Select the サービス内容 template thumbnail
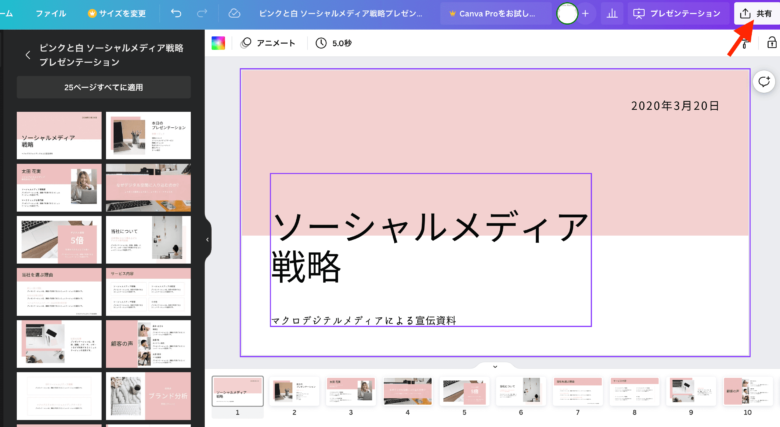The height and width of the screenshot is (427, 780). tap(148, 292)
